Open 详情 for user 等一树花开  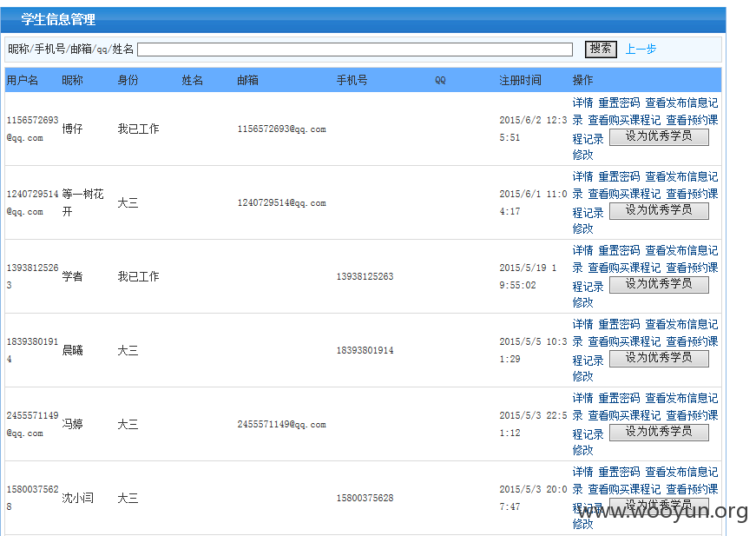point(582,176)
